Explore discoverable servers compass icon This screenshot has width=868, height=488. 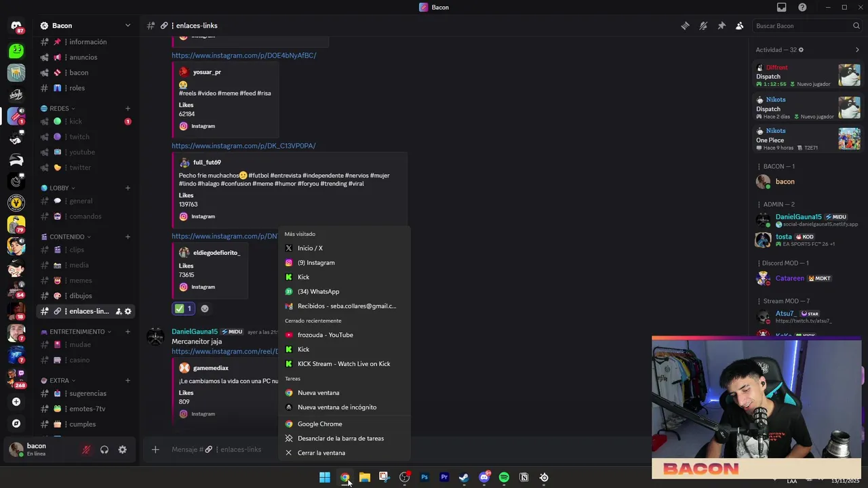point(16,424)
